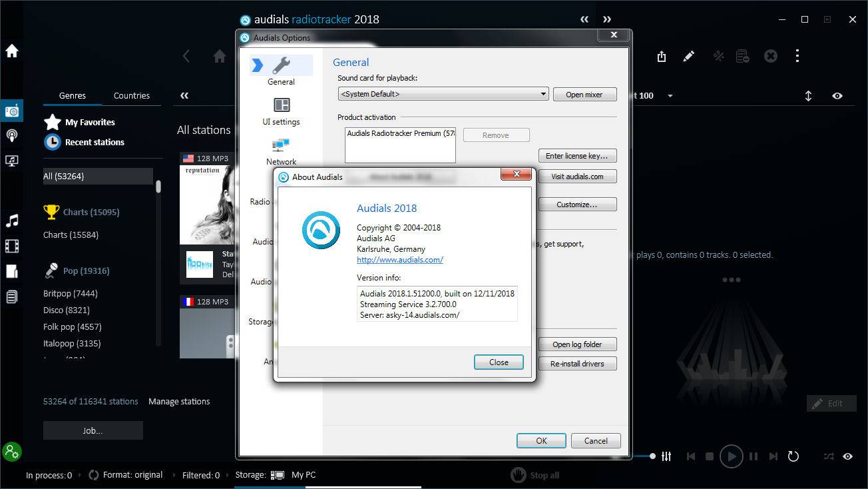This screenshot has width=868, height=489.
Task: Collapse the station panel with double chevron
Action: point(184,95)
